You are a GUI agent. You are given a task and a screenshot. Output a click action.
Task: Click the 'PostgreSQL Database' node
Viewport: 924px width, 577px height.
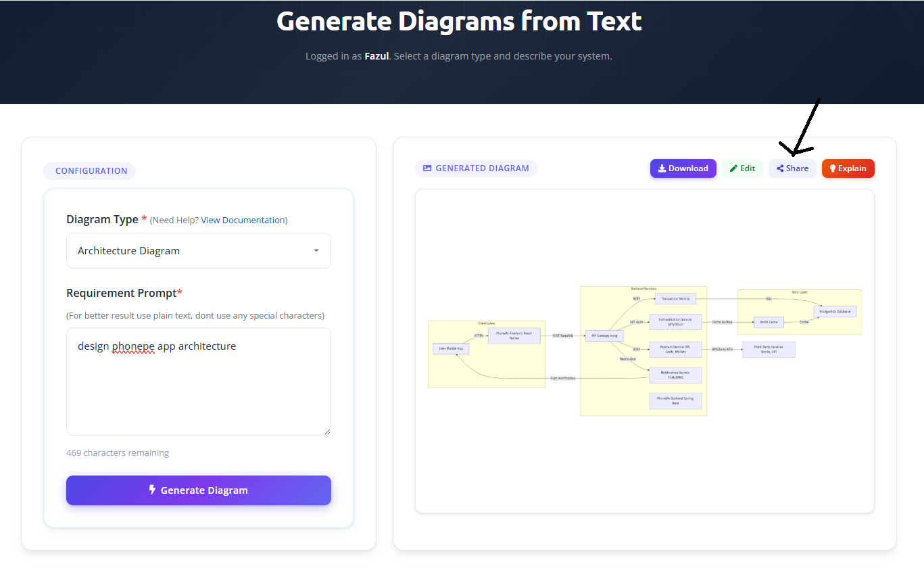(835, 311)
